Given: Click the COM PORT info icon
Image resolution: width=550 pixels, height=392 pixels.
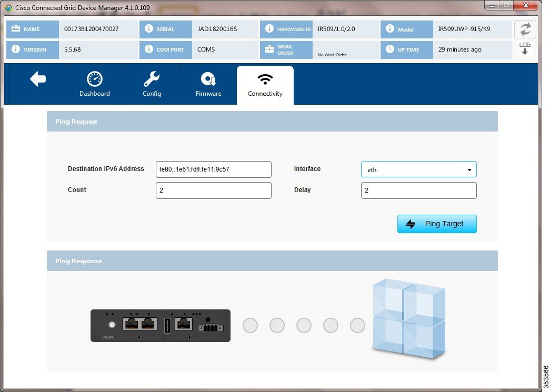Looking at the screenshot, I should point(149,49).
